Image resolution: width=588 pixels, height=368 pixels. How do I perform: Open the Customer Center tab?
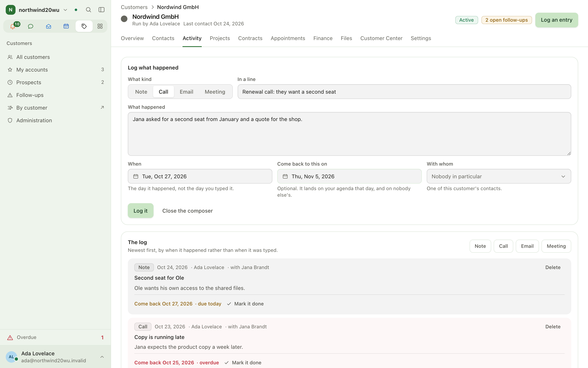tap(381, 38)
